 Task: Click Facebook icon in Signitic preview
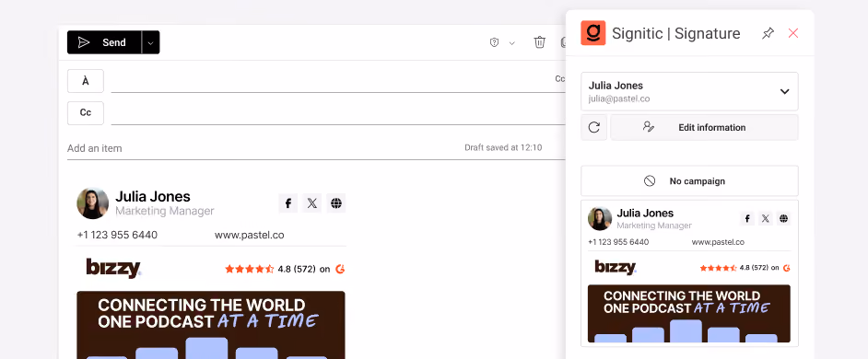point(747,218)
